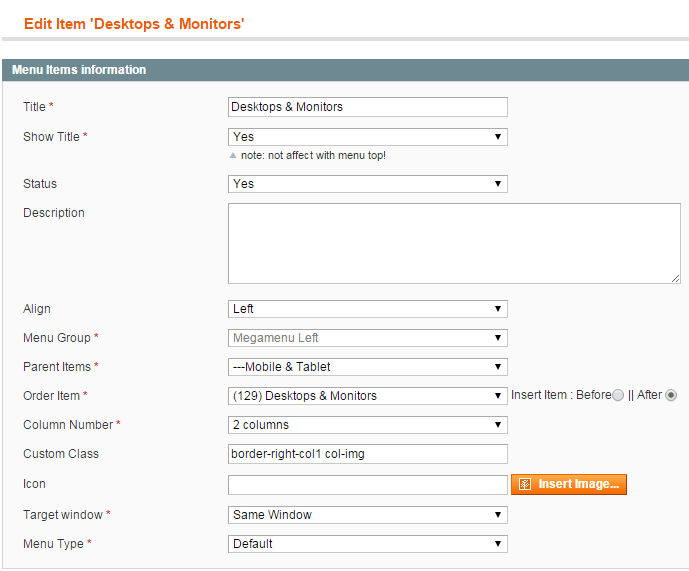Open the Menu Type Default dropdown
Screen dimensions: 689x571
coord(368,544)
